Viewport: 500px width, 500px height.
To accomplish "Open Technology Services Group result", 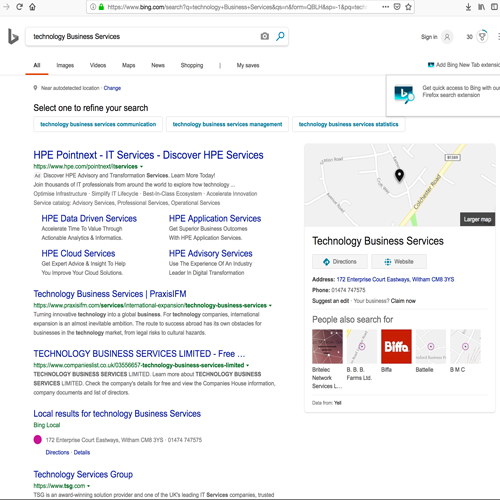I will click(83, 474).
